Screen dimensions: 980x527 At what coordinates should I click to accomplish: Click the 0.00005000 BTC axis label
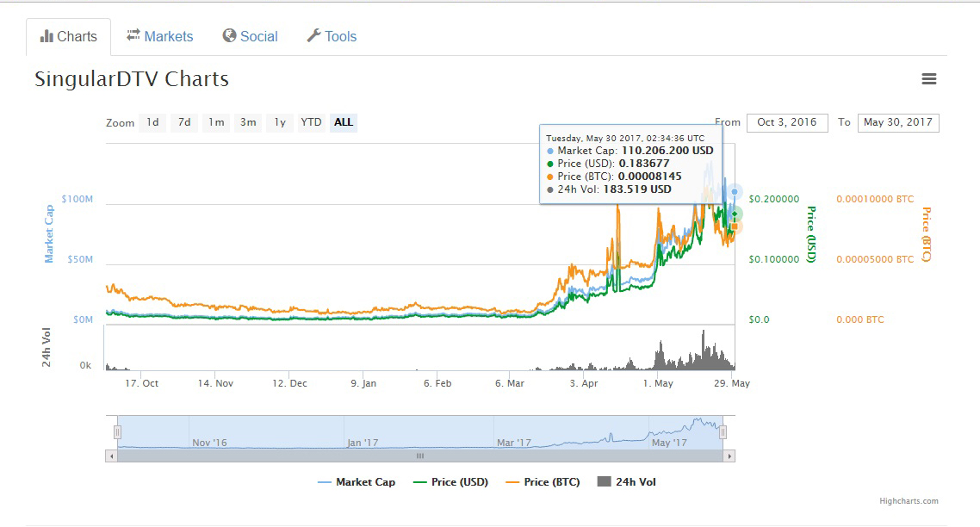(875, 259)
